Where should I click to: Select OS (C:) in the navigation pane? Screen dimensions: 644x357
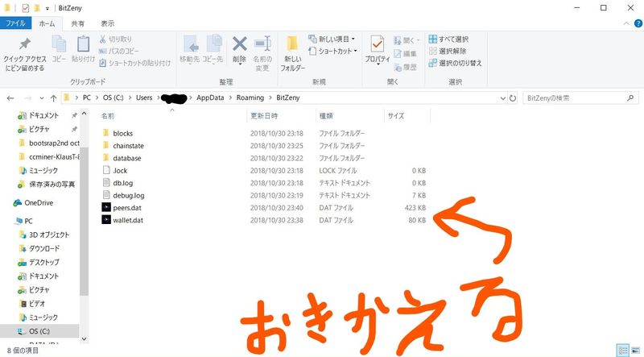[x=39, y=331]
